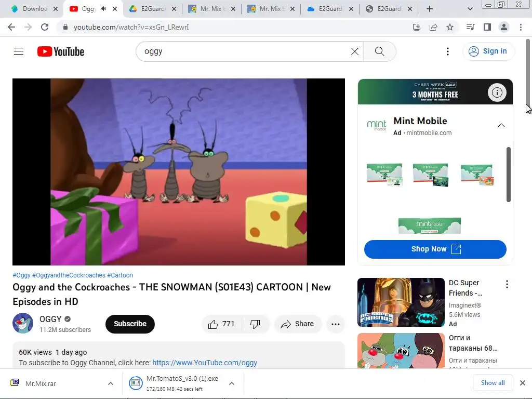Image resolution: width=532 pixels, height=399 pixels.
Task: Click the Mint ad panel scrollbar
Action: [508, 175]
